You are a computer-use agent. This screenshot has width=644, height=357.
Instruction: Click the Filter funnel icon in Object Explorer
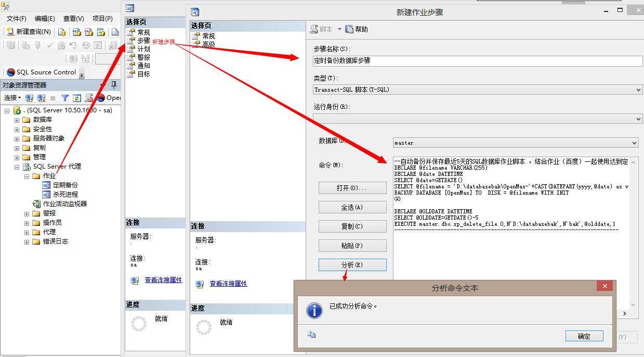tap(65, 98)
